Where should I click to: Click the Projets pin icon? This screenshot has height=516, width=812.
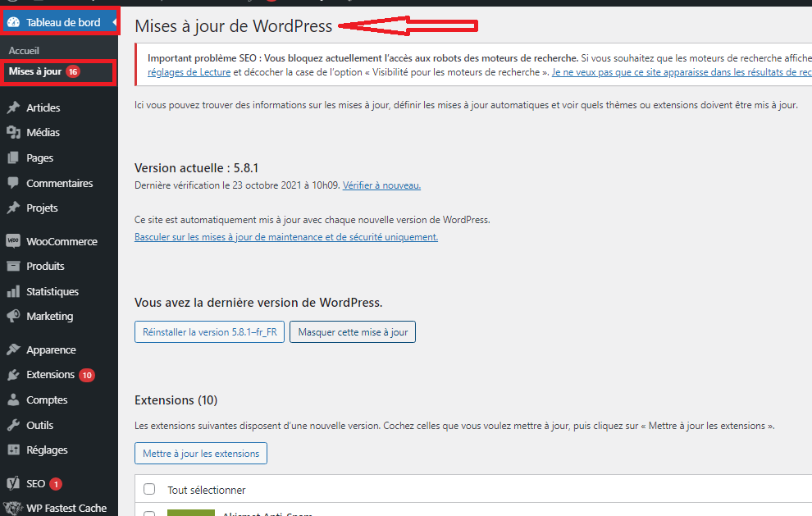pyautogui.click(x=13, y=208)
